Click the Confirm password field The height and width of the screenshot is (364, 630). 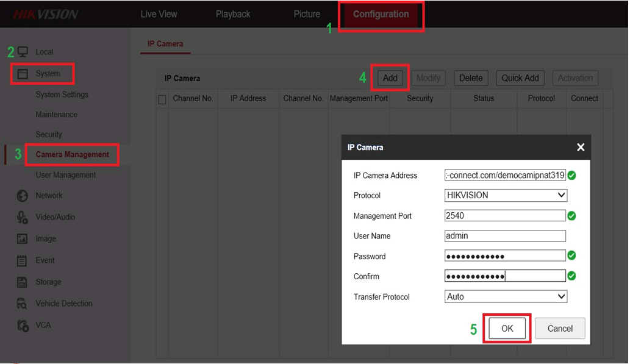(x=505, y=276)
